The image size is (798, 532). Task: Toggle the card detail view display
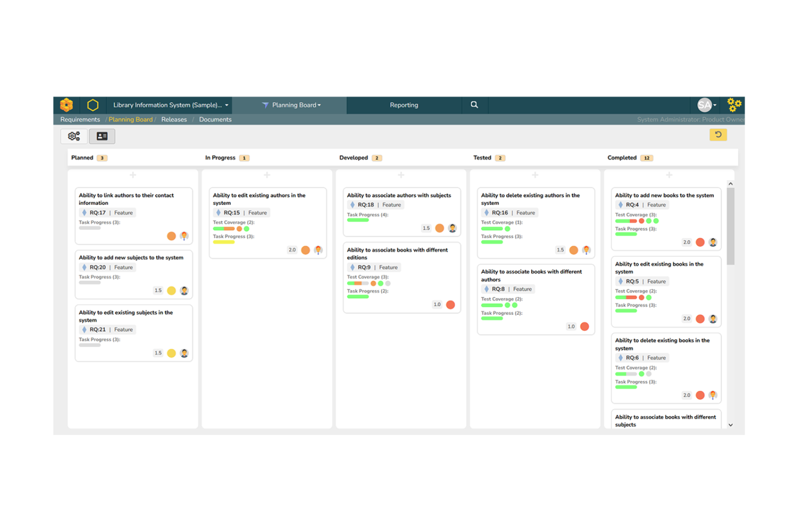pyautogui.click(x=102, y=136)
